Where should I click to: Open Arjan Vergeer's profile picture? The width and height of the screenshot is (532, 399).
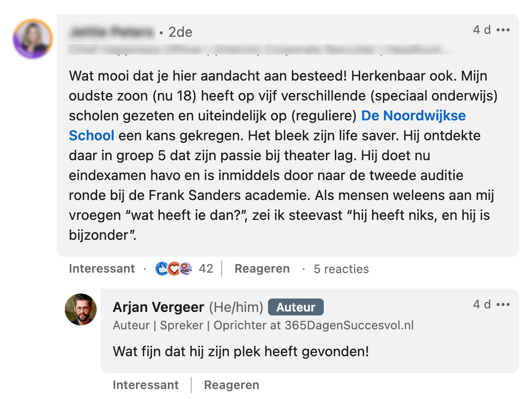tap(81, 309)
